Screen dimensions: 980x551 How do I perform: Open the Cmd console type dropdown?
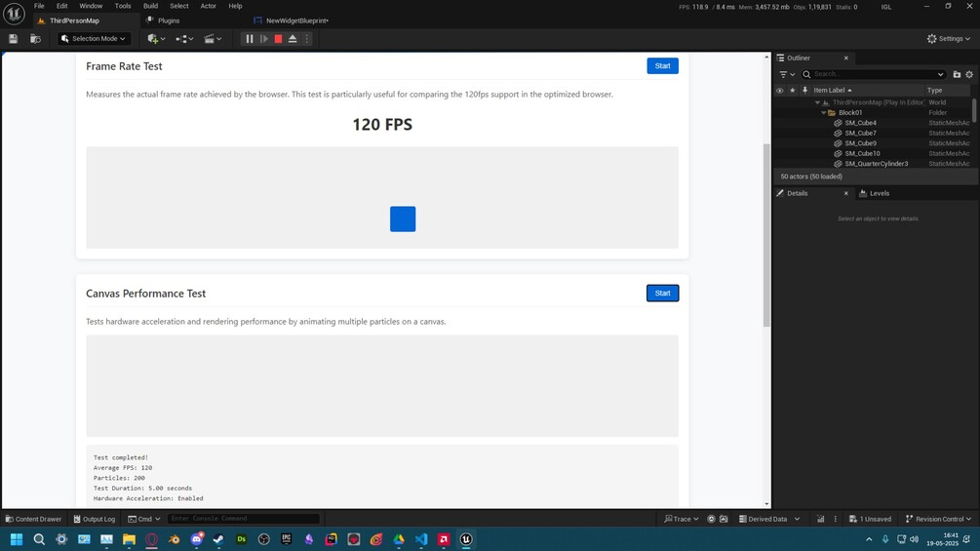(144, 519)
